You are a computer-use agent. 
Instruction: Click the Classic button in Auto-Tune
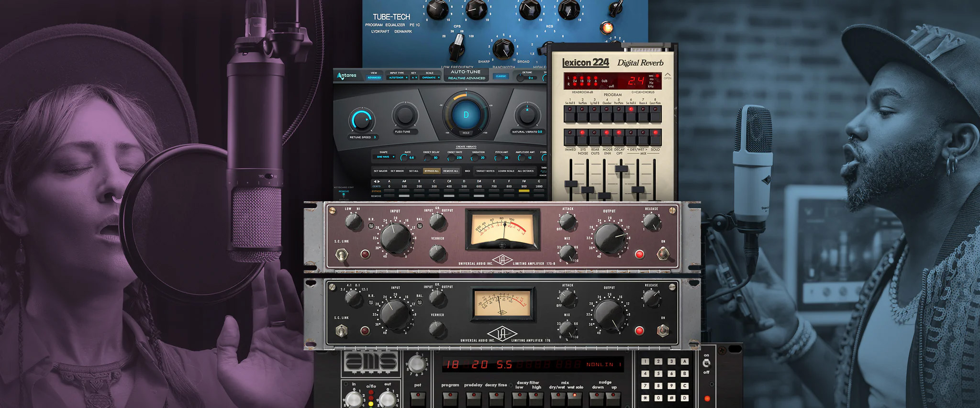[501, 76]
